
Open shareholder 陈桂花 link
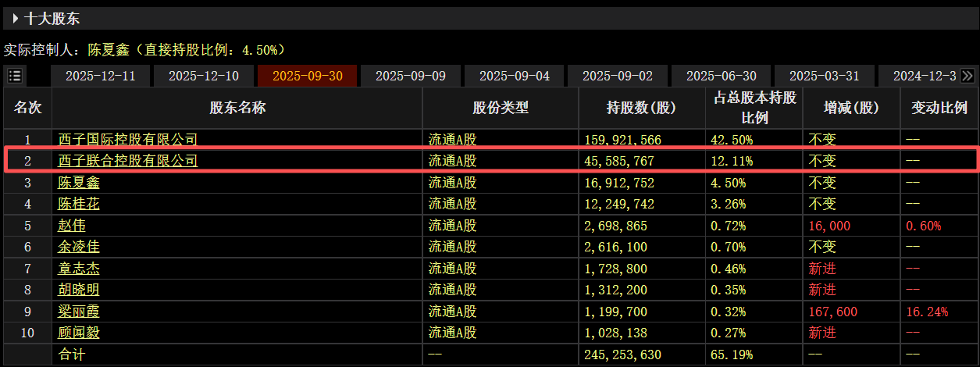tap(80, 204)
